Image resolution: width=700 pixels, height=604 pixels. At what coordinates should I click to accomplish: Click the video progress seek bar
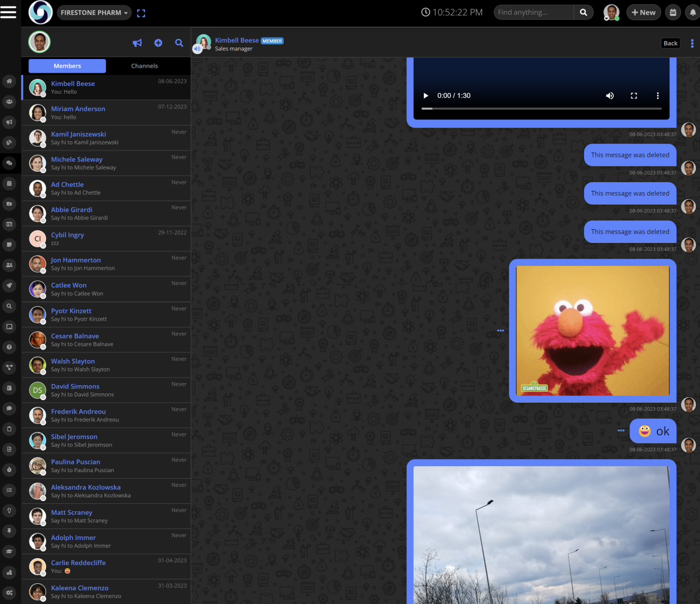tap(541, 108)
